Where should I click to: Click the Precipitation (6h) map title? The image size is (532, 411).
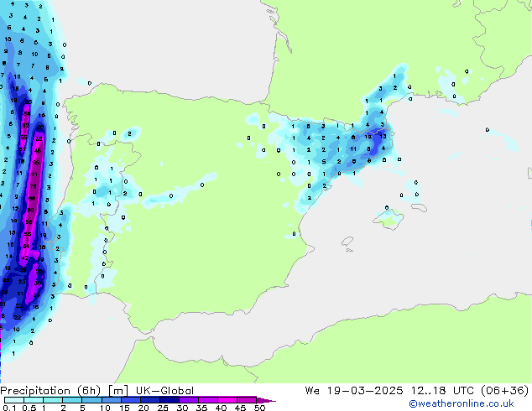(x=50, y=391)
